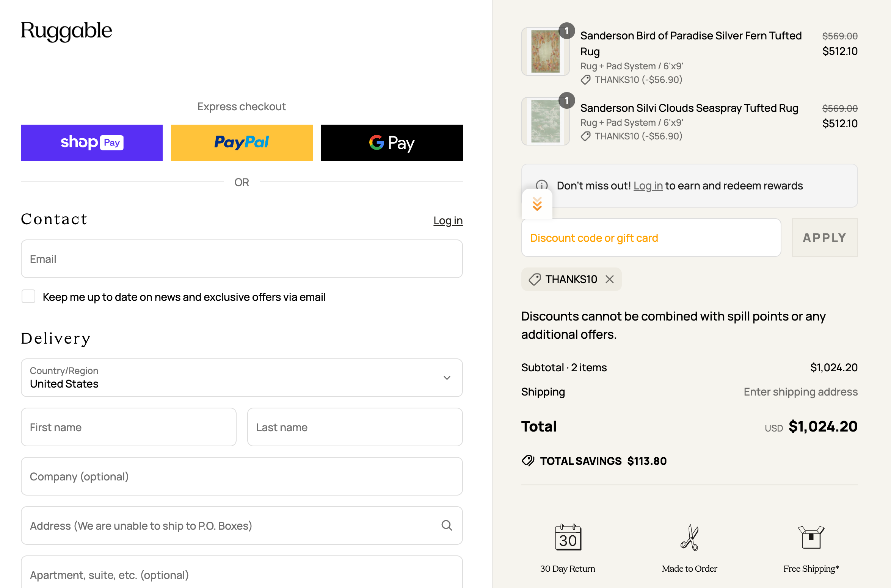The width and height of the screenshot is (891, 588).
Task: Click the Silvi Clouds Seaspray rug thumbnail
Action: pos(545,121)
